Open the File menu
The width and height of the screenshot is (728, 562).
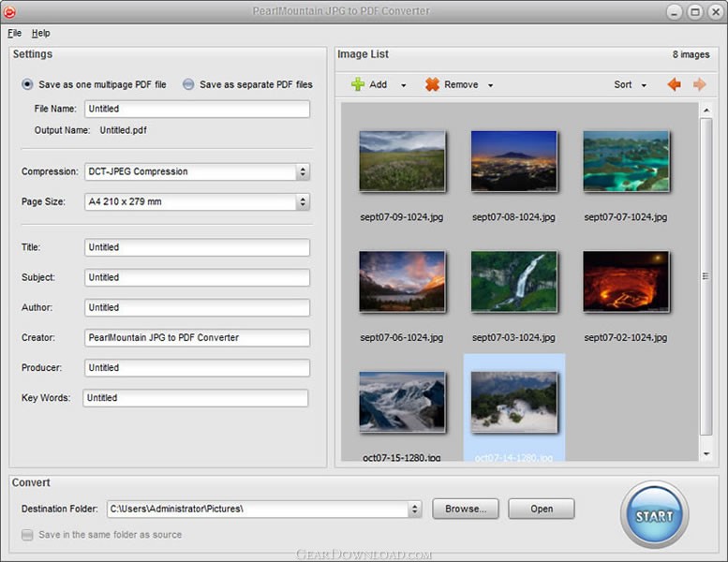pos(14,33)
